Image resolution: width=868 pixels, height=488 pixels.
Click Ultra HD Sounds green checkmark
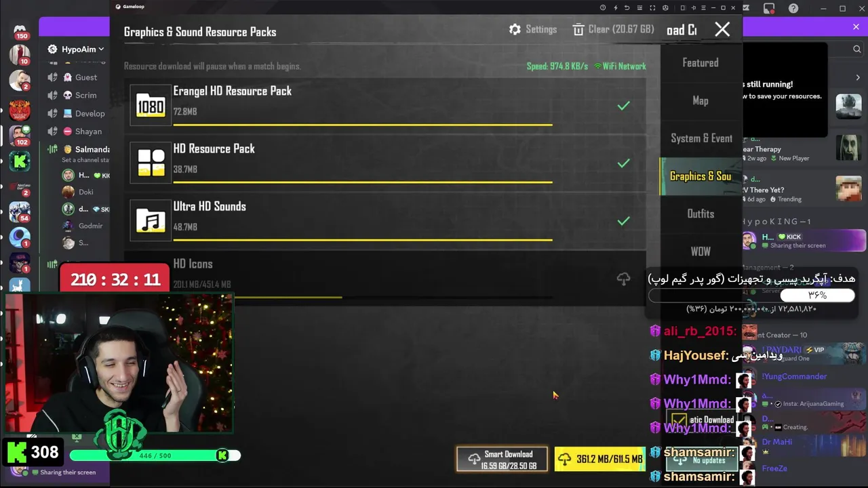(x=623, y=221)
